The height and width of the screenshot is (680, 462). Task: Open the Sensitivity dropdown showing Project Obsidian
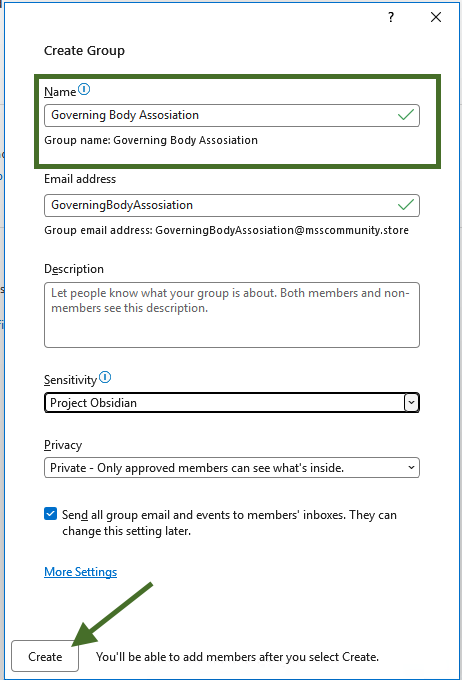tap(232, 403)
